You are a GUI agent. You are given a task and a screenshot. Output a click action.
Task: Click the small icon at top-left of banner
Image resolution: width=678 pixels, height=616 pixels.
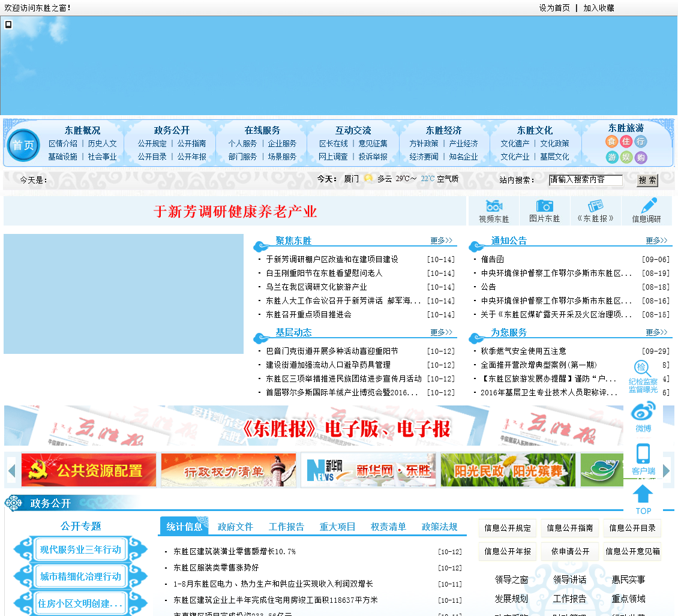tap(8, 25)
